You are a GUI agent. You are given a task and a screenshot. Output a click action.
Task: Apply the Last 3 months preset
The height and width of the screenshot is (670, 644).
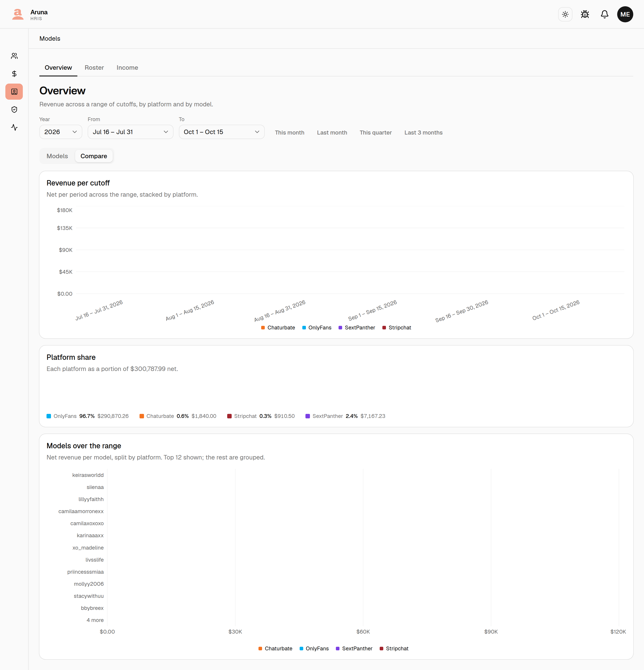pyautogui.click(x=423, y=133)
